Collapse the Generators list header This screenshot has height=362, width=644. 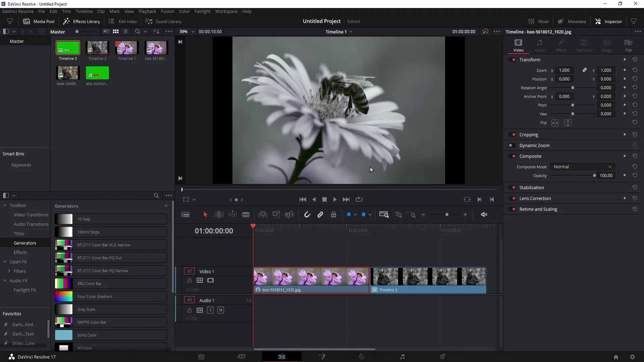coord(166,206)
